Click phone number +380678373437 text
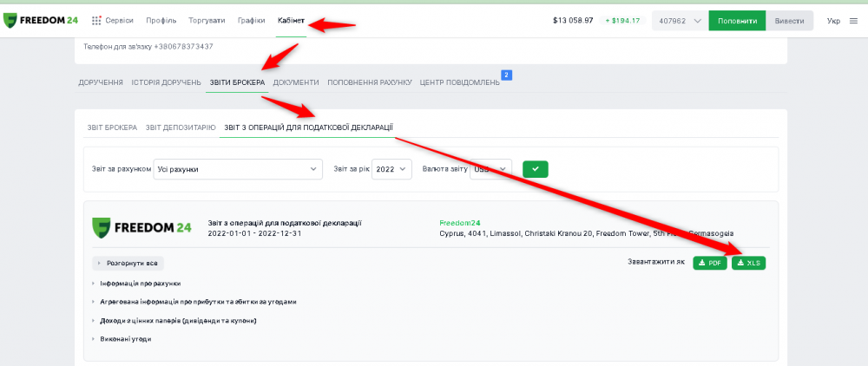868x366 pixels. point(183,47)
